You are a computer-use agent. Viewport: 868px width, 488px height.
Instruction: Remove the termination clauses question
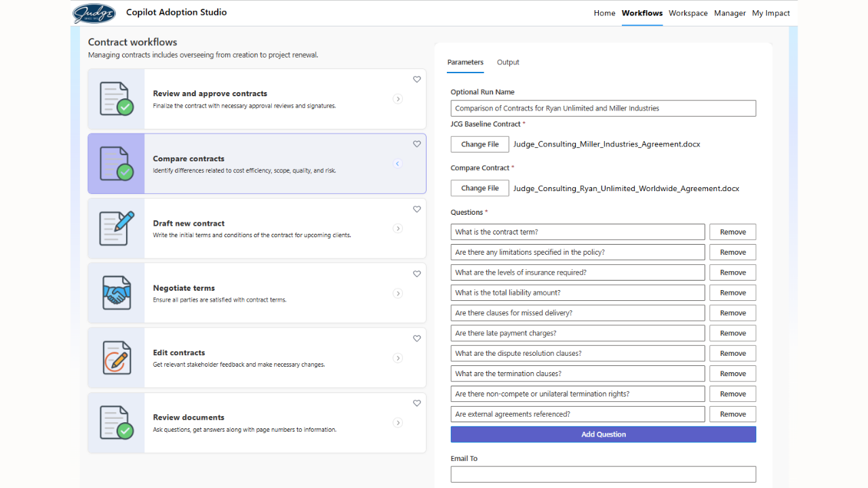[733, 373]
